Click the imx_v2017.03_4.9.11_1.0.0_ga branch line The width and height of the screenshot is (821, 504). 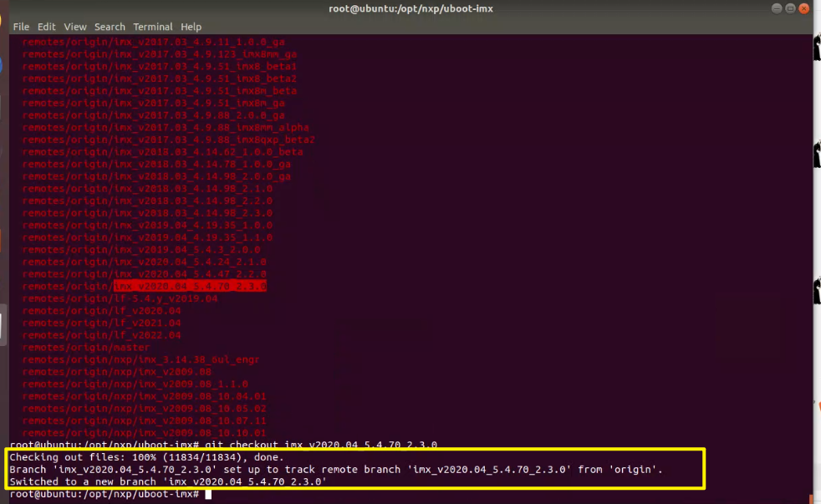153,42
